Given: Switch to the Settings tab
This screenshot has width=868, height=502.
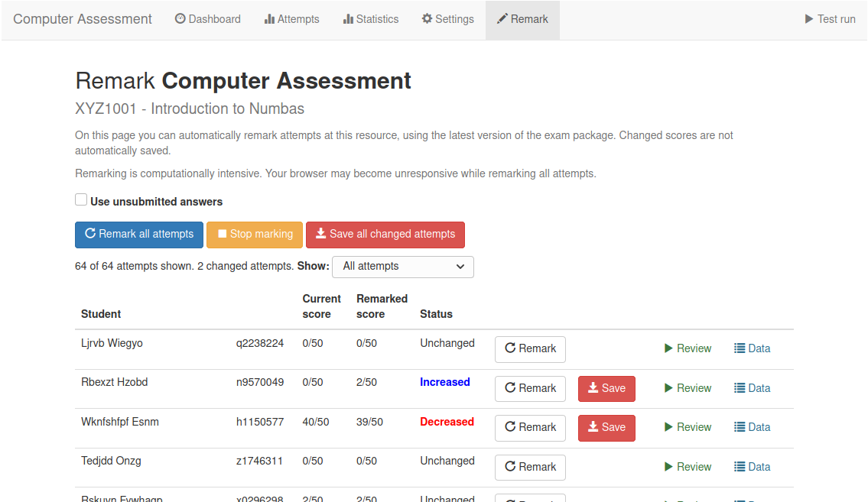Looking at the screenshot, I should point(448,19).
